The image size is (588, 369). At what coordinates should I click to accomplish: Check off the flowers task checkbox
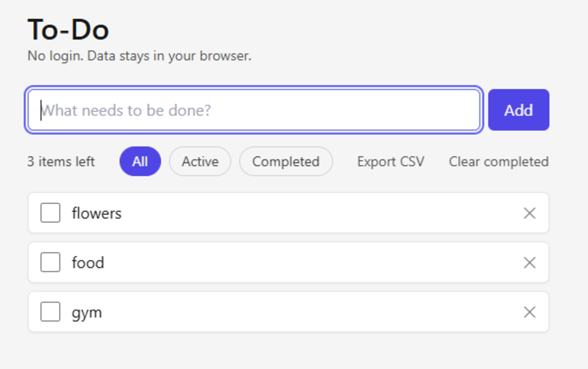(50, 213)
